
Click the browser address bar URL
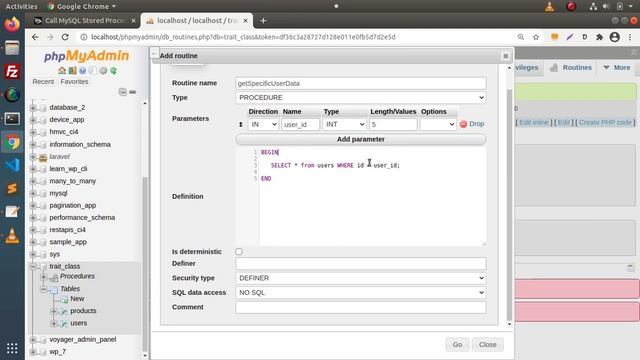243,37
